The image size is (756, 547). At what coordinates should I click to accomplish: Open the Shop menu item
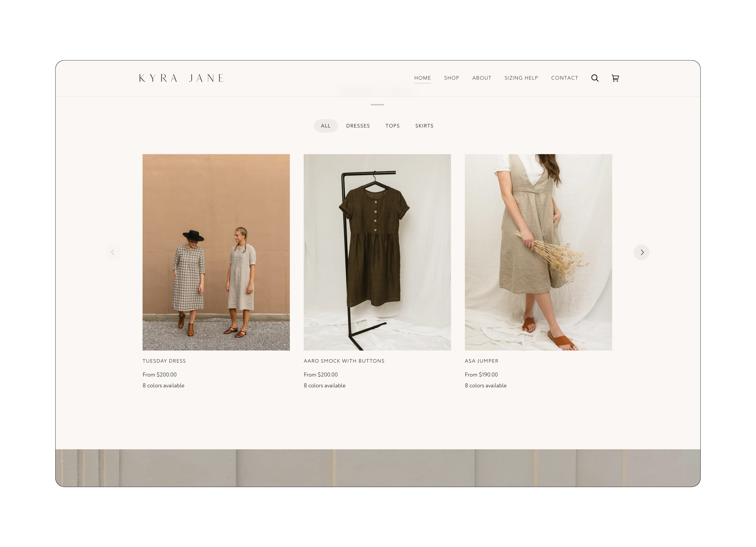point(451,78)
